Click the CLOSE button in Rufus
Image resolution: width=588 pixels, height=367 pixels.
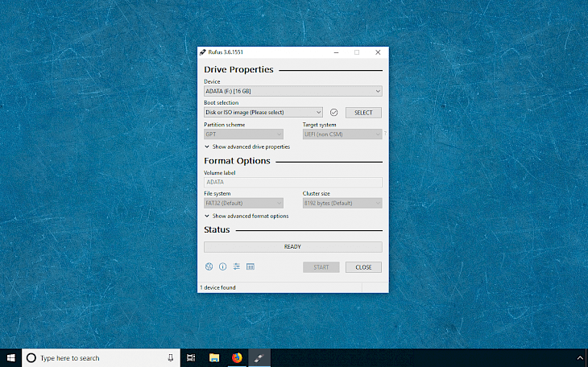[x=363, y=267]
